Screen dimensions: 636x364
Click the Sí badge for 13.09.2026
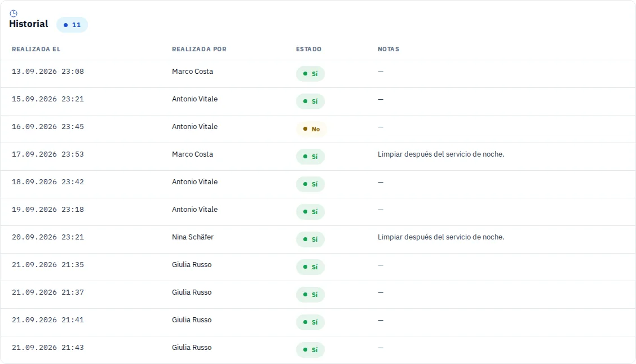(x=310, y=74)
